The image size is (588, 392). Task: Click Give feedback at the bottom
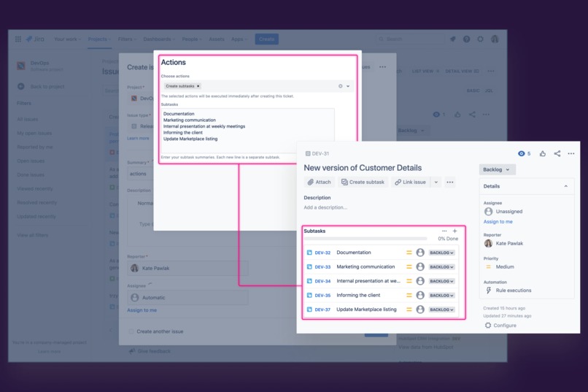(150, 351)
